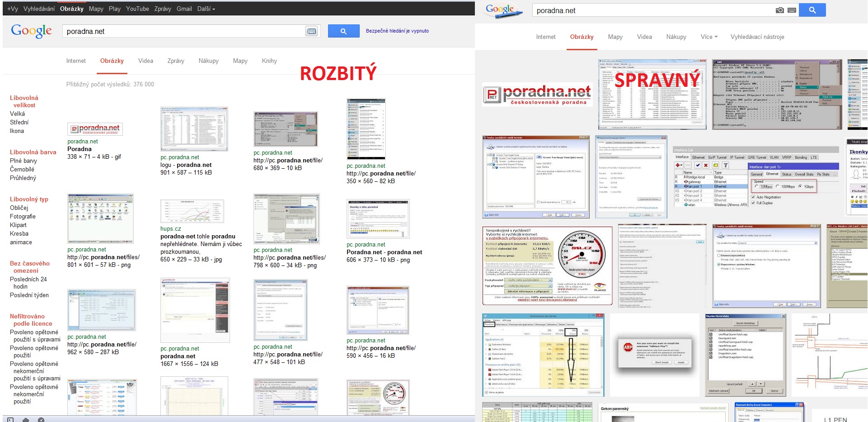The height and width of the screenshot is (422, 868).
Task: Open the line graph thumbnail above hups.cz
Action: coord(192,211)
